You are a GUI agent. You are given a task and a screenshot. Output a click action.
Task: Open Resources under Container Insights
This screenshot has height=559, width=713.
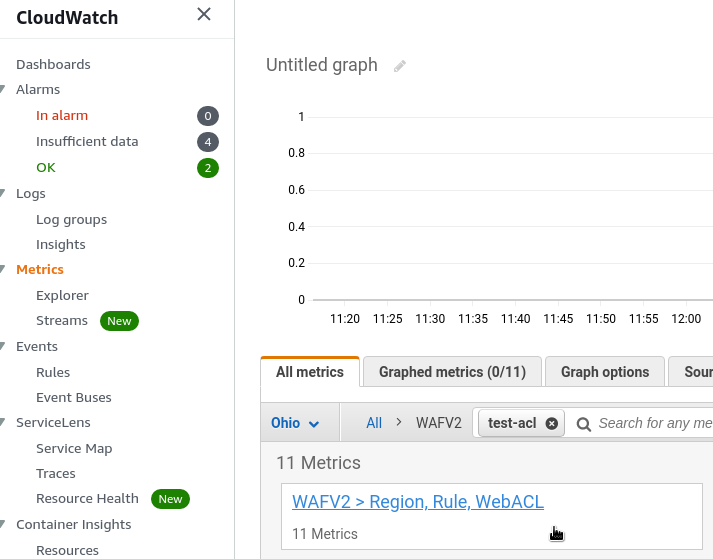click(x=67, y=550)
